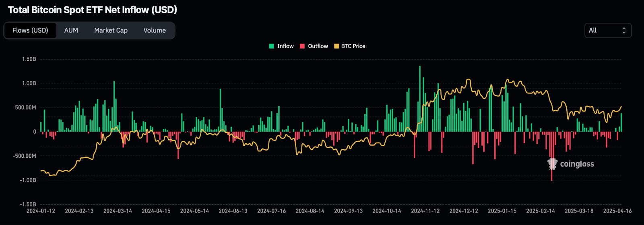
Task: Click the 1.50B y-axis label
Action: coord(29,59)
